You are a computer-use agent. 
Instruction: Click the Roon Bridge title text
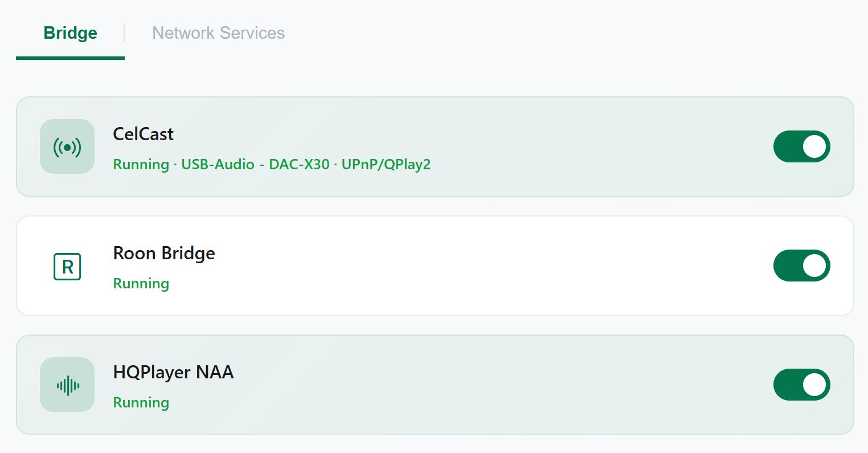click(164, 253)
